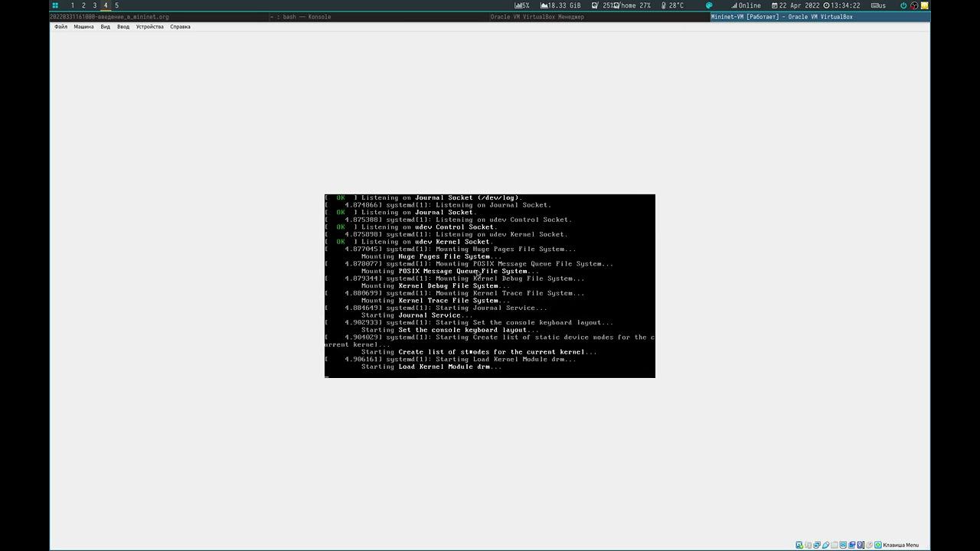Click the 22 Apr 2022 date

[x=795, y=5]
